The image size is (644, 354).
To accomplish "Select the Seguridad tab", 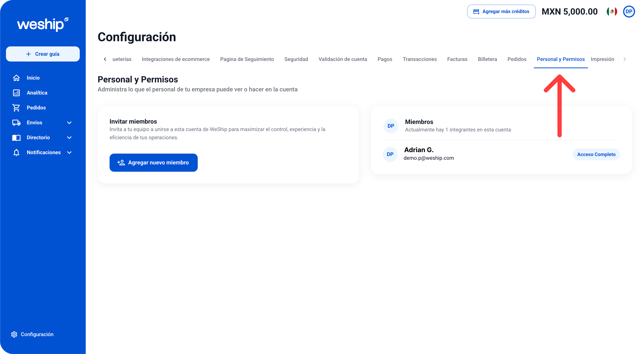I will (x=296, y=59).
